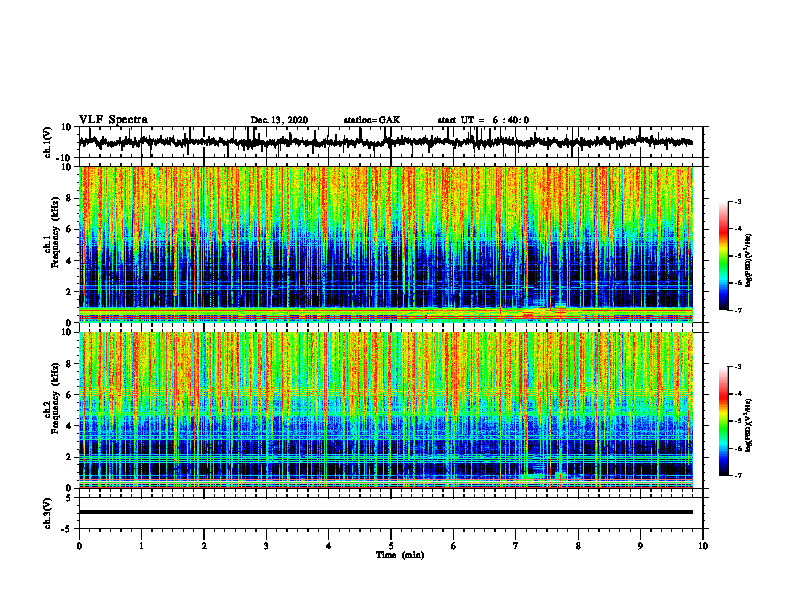Click tick label "9" on the time axis
The width and height of the screenshot is (792, 612).
pyautogui.click(x=640, y=546)
